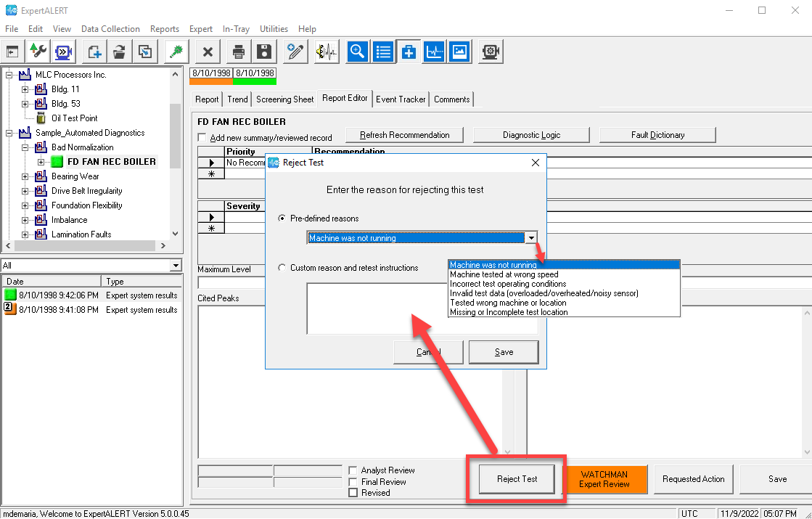Click the green icon beside 9:42:06 PM result

10,295
